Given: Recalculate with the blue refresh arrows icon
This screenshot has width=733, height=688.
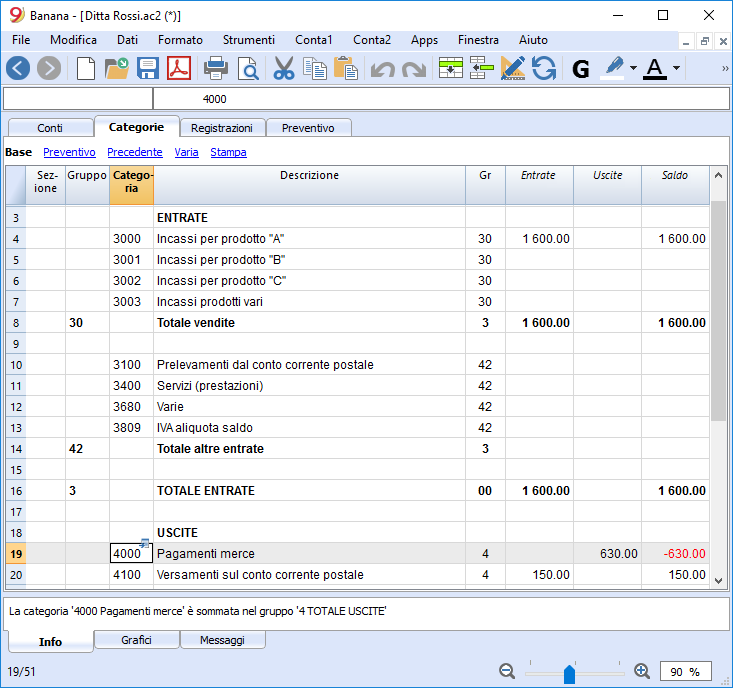Looking at the screenshot, I should (544, 68).
